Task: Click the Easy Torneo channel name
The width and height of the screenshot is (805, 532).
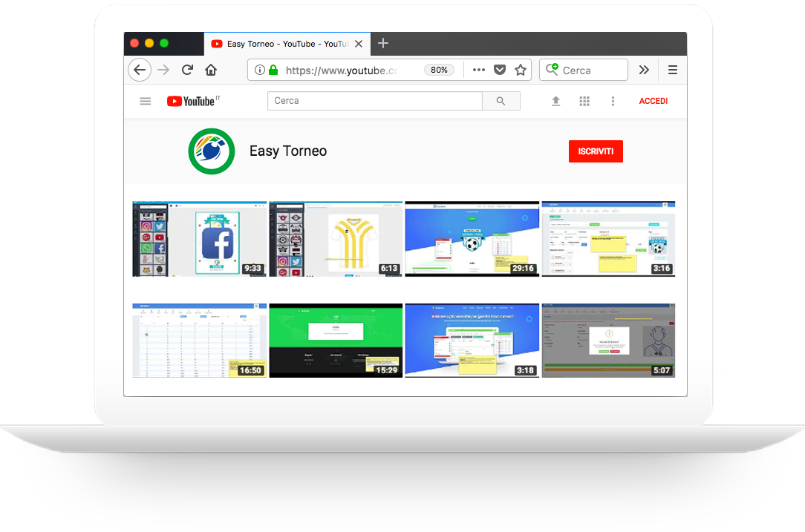Action: click(x=288, y=151)
